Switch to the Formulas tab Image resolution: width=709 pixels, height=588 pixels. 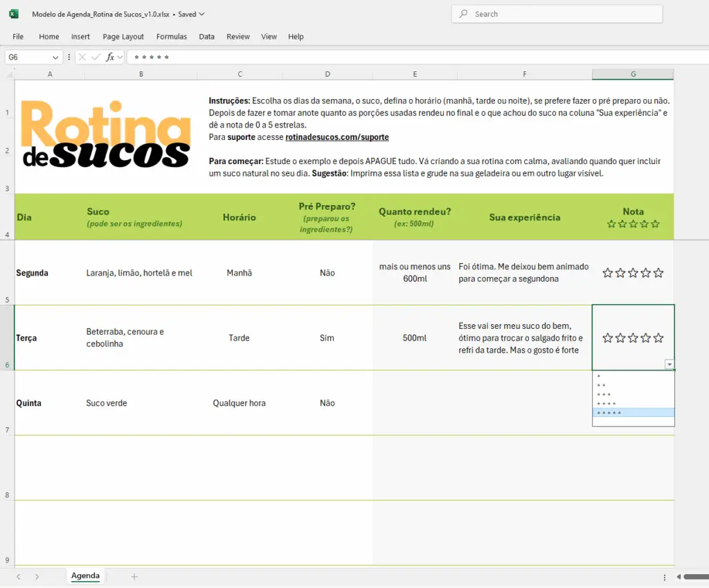172,37
